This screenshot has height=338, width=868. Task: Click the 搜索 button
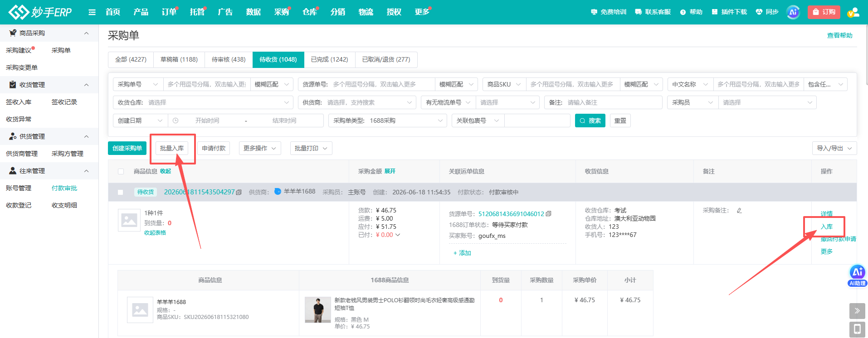(590, 121)
